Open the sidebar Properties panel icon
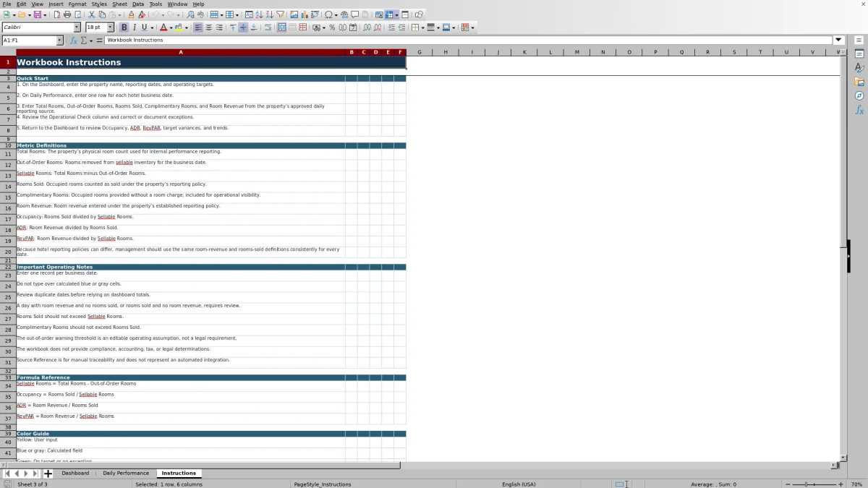This screenshot has width=868, height=488. (x=859, y=54)
